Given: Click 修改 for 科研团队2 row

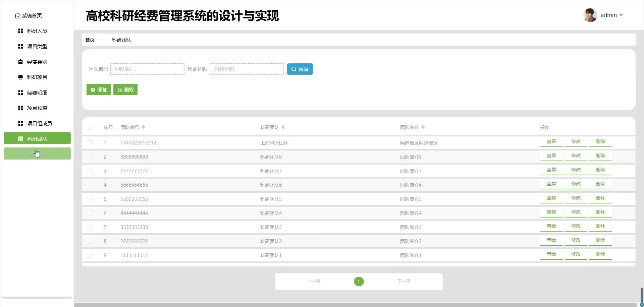Looking at the screenshot, I should [x=576, y=240].
